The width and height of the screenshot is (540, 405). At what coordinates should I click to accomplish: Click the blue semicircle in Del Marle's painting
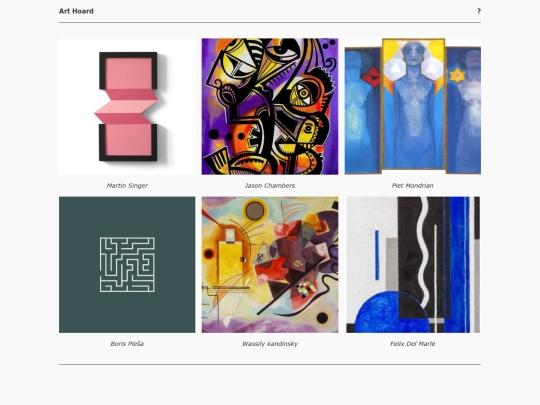[392, 312]
